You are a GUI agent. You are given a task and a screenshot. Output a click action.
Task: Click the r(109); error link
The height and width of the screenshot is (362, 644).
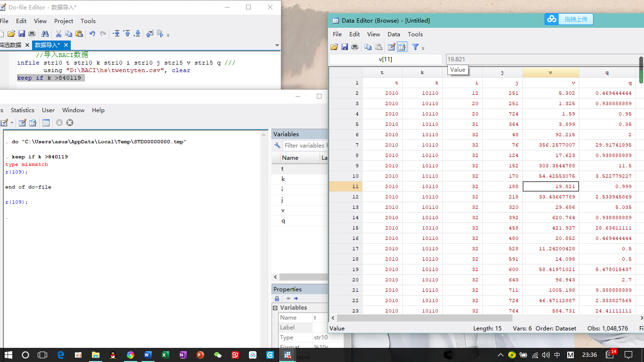point(17,172)
